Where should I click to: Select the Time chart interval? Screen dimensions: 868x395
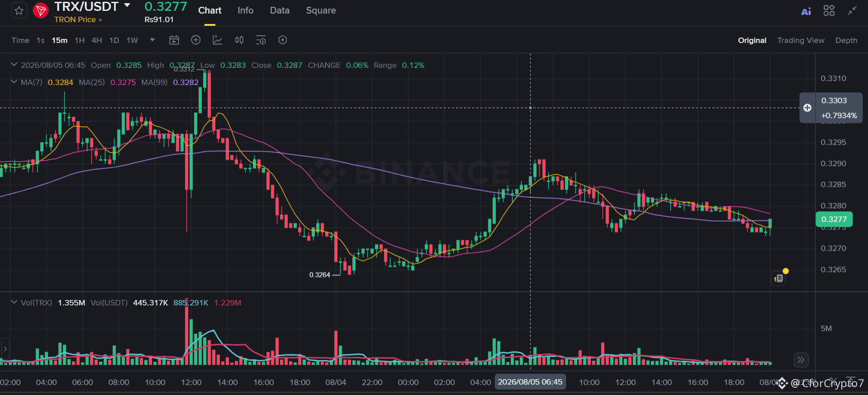click(x=20, y=40)
